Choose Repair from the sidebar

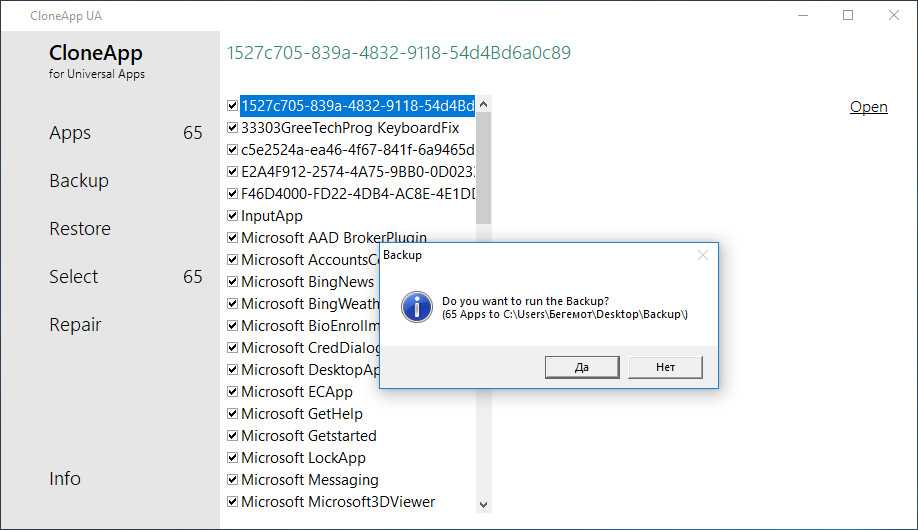(75, 325)
